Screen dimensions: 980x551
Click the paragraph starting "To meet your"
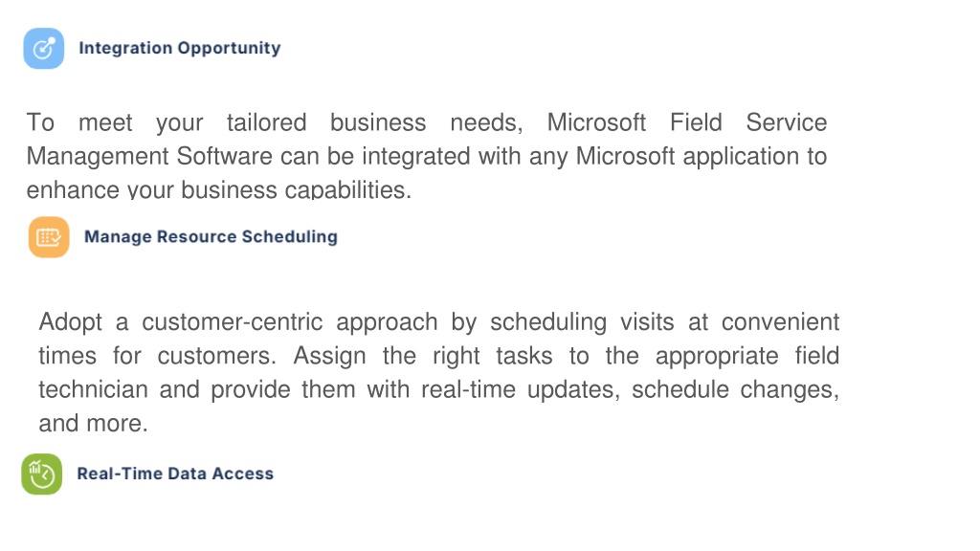(x=427, y=156)
